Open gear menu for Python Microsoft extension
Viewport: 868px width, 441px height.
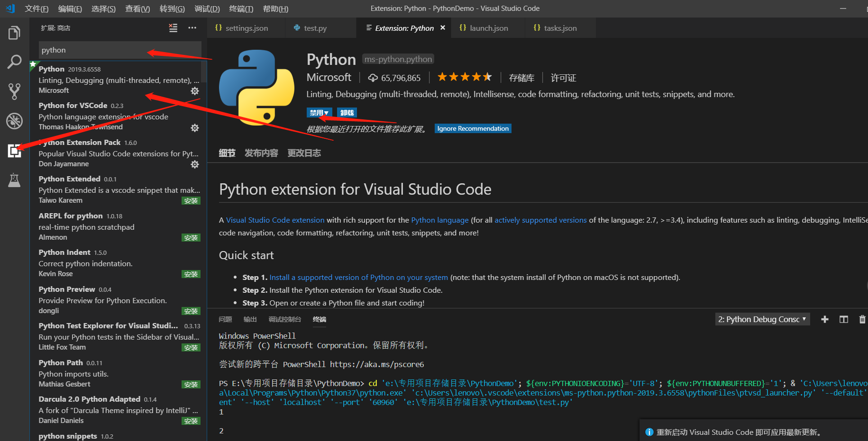195,91
